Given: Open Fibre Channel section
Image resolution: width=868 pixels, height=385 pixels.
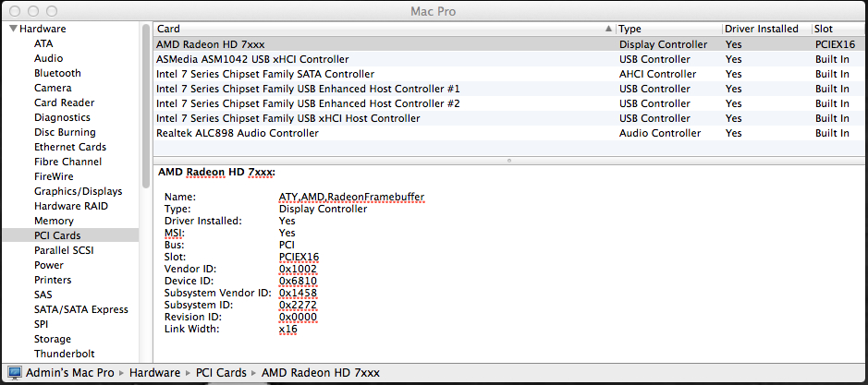Looking at the screenshot, I should pos(68,162).
